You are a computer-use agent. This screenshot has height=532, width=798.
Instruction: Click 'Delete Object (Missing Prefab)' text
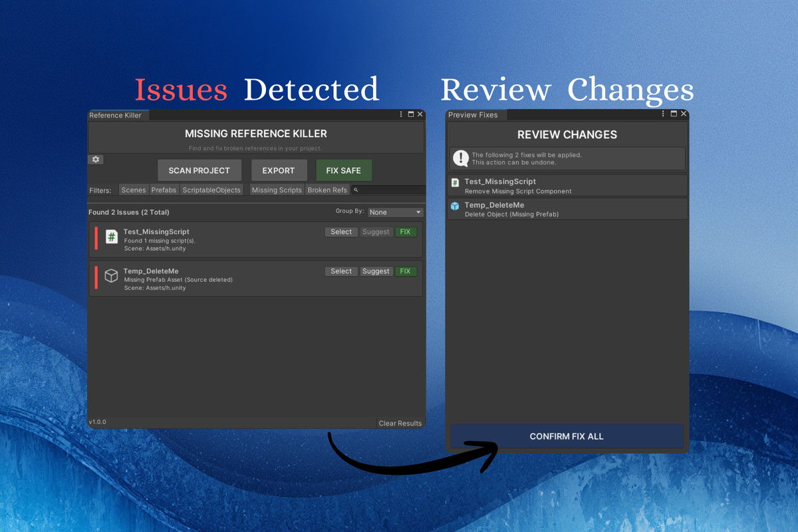pyautogui.click(x=512, y=215)
